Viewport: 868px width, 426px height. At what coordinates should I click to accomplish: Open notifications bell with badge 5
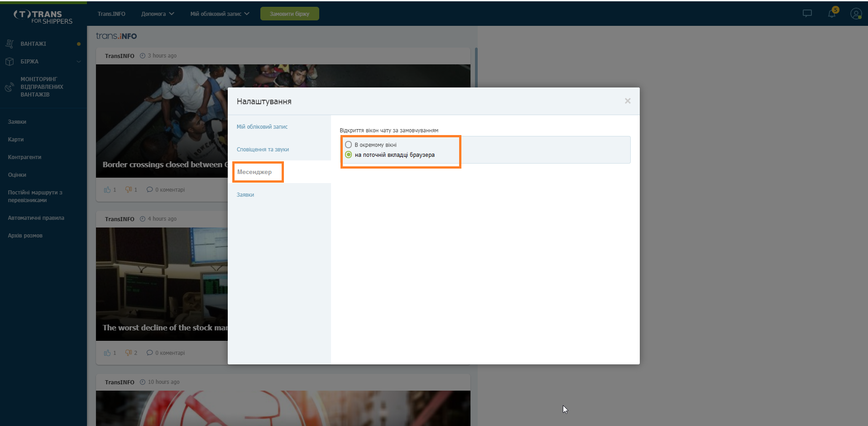(832, 13)
